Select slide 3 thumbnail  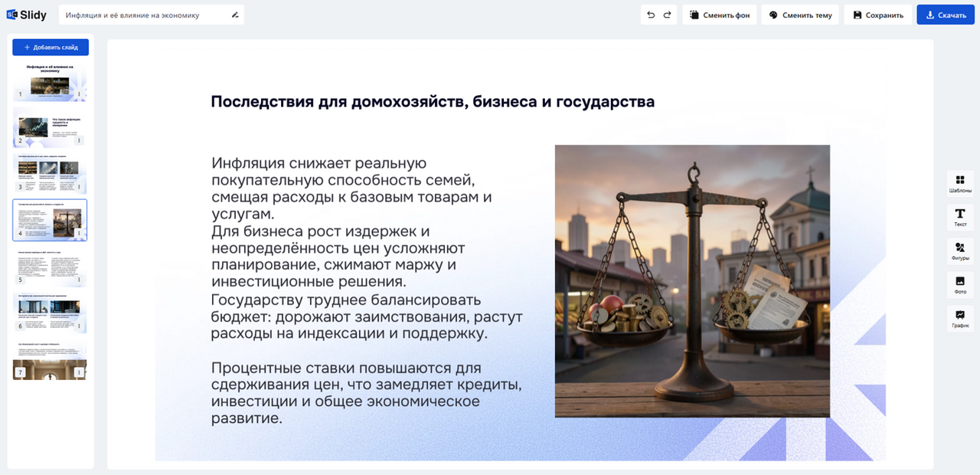point(50,174)
